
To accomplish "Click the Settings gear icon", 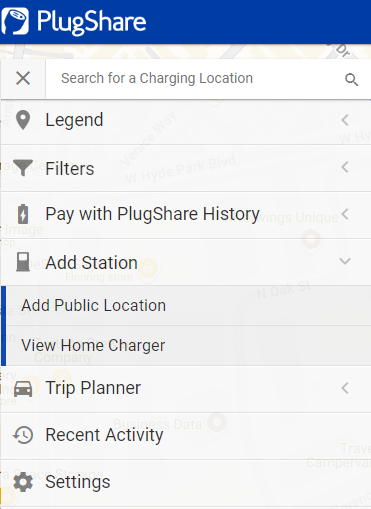I will pos(23,482).
